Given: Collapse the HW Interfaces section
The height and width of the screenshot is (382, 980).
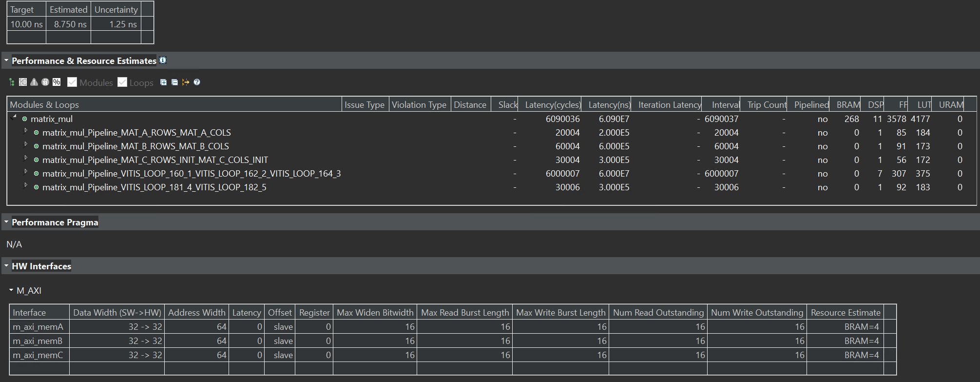Looking at the screenshot, I should tap(6, 266).
